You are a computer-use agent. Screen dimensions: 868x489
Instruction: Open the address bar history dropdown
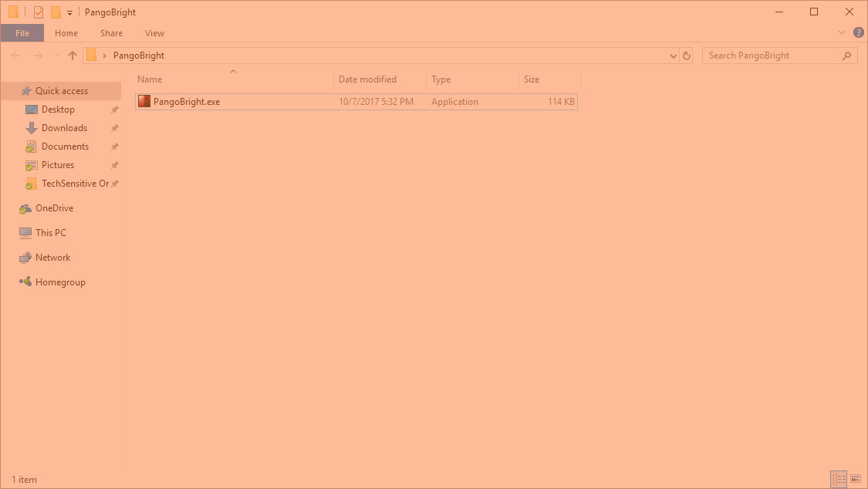(x=674, y=56)
